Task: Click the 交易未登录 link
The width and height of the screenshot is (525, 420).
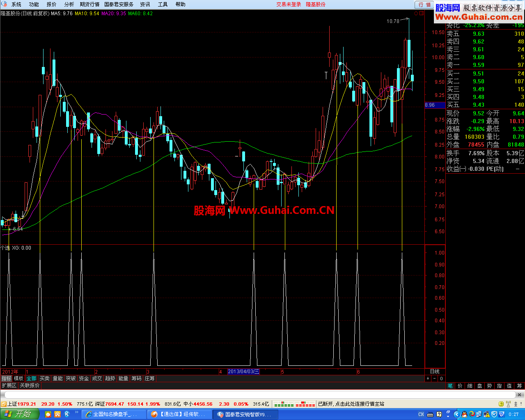Action: point(289,4)
